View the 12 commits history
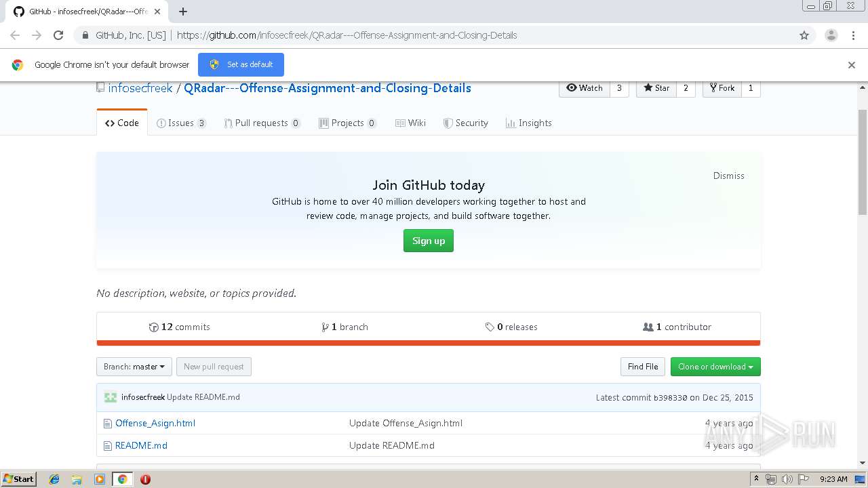The width and height of the screenshot is (868, 488). (180, 327)
